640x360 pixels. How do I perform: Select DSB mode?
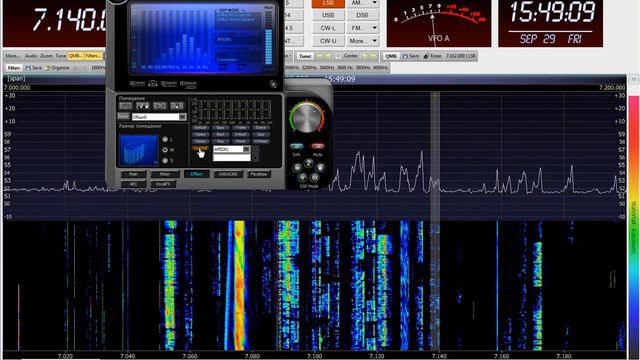(x=362, y=15)
